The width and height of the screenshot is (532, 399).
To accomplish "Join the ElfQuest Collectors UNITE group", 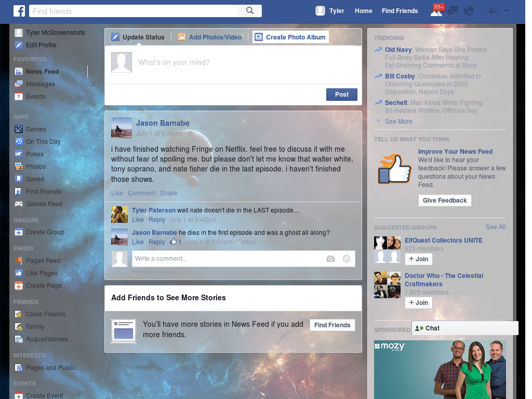I will [x=419, y=259].
